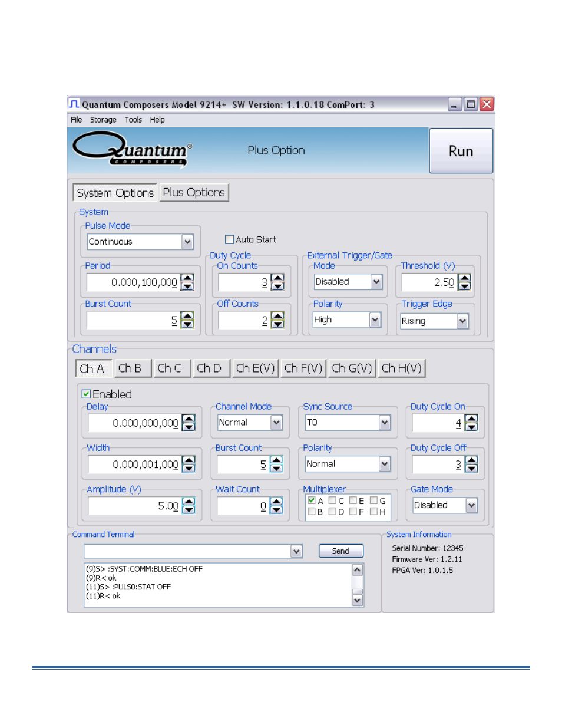Select the Ch E(V) channel tab

pyautogui.click(x=255, y=368)
